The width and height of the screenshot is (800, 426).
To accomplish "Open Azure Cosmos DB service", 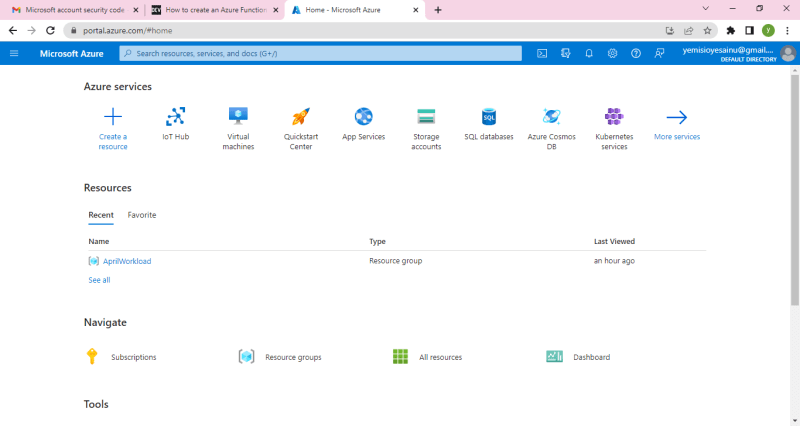I will (x=552, y=116).
